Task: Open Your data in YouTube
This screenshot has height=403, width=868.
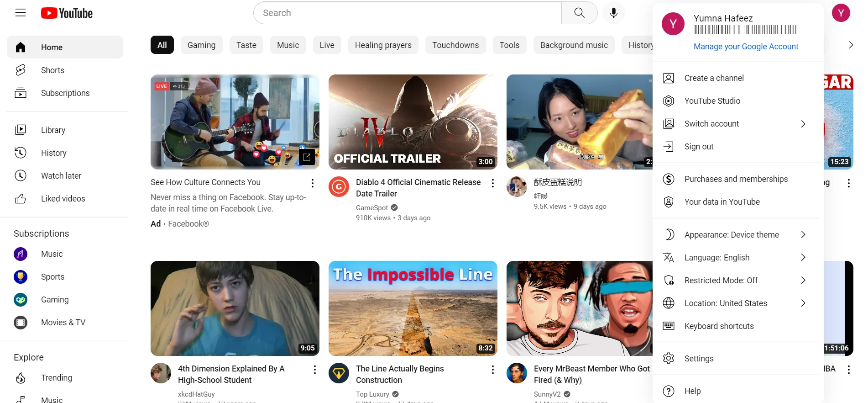Action: click(736, 201)
